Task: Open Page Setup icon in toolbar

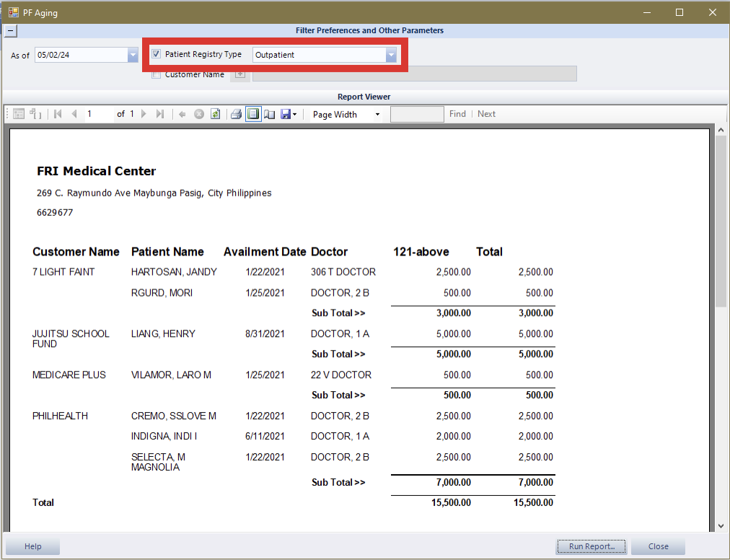Action: (270, 114)
